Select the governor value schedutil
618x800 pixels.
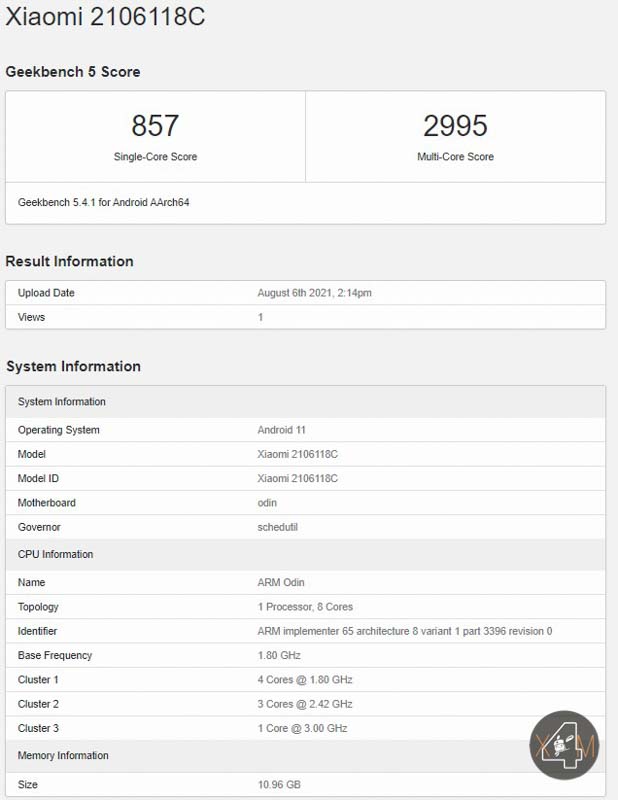[277, 527]
